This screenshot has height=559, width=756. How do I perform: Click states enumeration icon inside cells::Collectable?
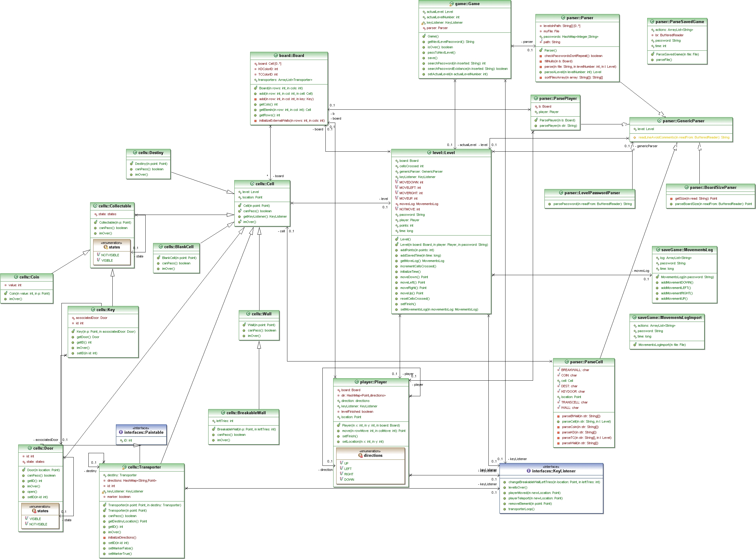[105, 247]
